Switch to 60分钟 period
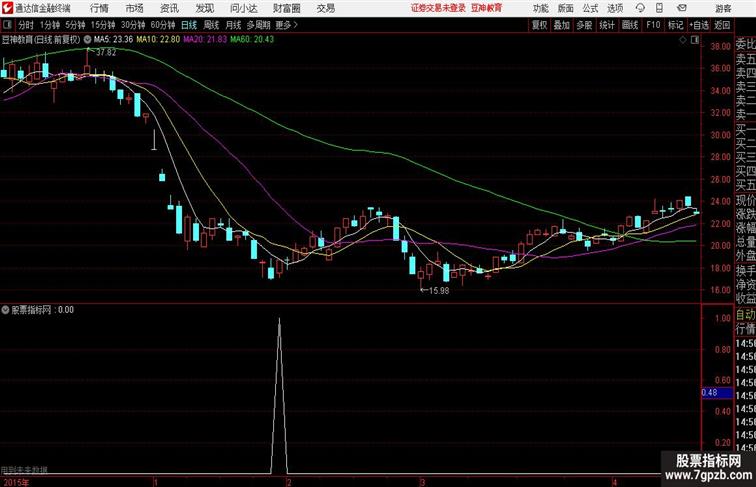 click(162, 25)
